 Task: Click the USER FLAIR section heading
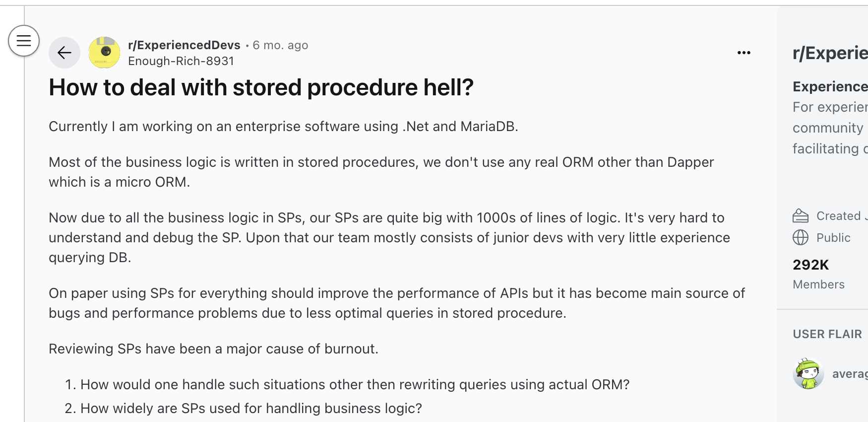(827, 334)
